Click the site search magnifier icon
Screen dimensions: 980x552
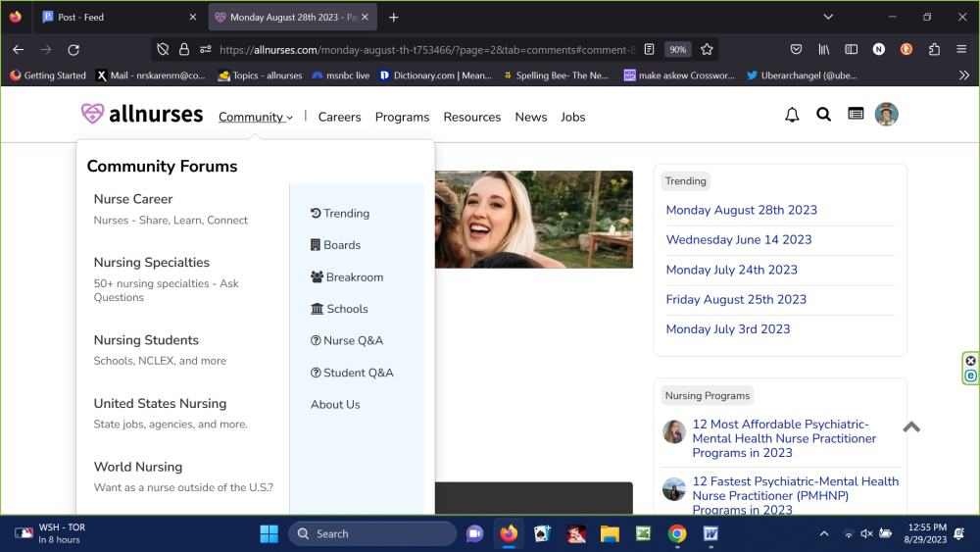pyautogui.click(x=823, y=115)
